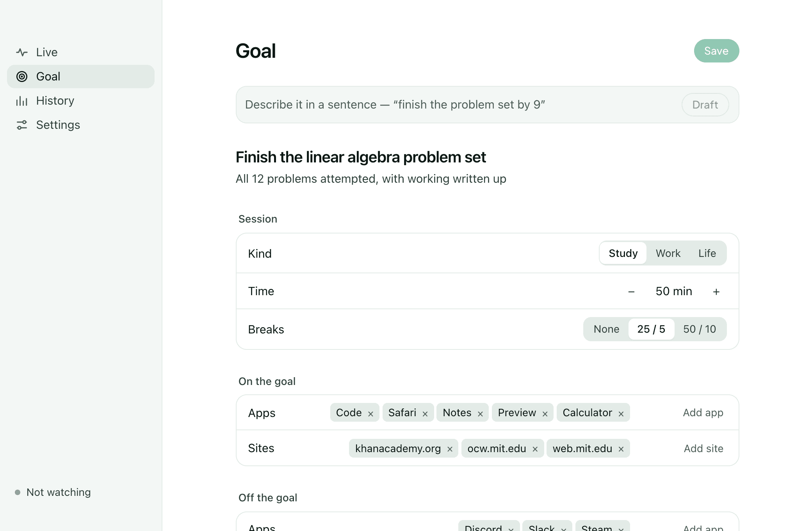Click the Goal target icon in sidebar
Image resolution: width=812 pixels, height=531 pixels.
click(22, 77)
